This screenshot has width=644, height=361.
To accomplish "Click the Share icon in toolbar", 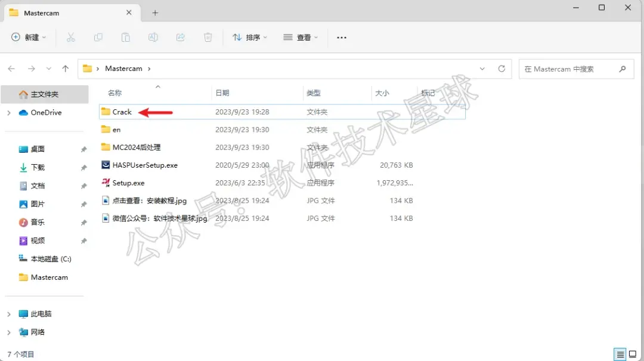I will [180, 38].
